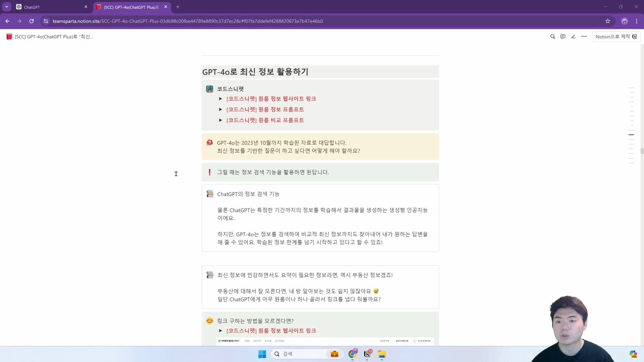The height and width of the screenshot is (362, 644).
Task: Click text 'ChatGPT의 정보 검색 기능'
Action: click(248, 194)
